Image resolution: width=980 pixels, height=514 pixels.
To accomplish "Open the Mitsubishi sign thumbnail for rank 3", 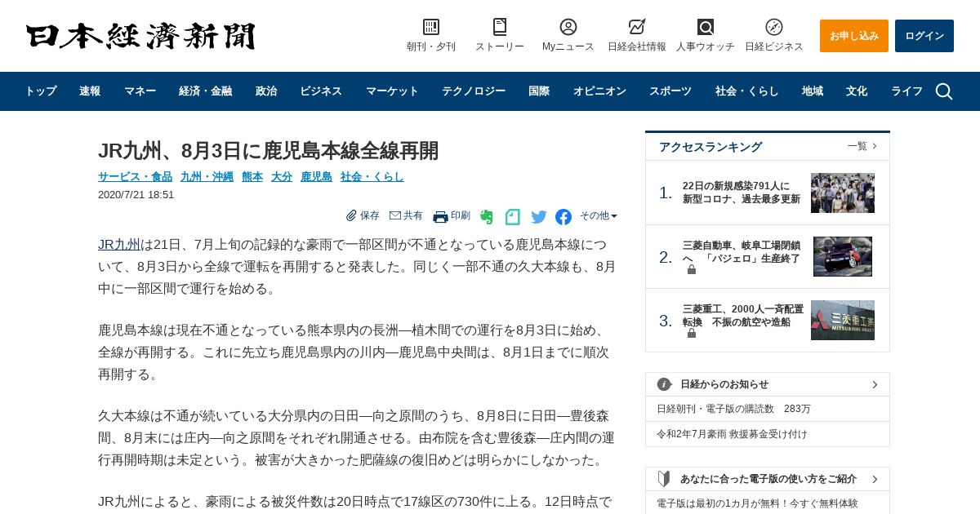I will [843, 320].
